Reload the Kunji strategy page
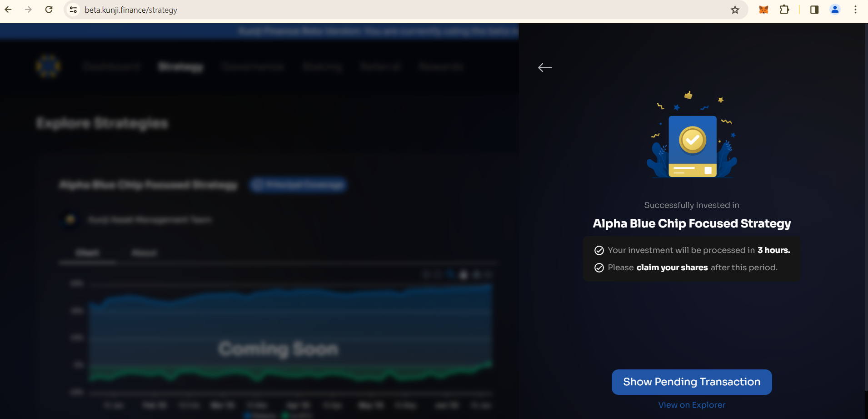 click(49, 10)
